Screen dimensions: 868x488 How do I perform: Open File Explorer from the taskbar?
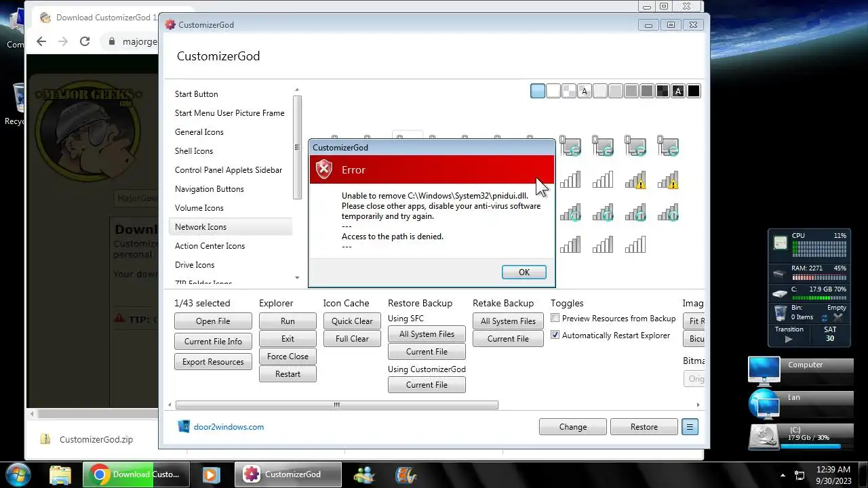pos(60,474)
